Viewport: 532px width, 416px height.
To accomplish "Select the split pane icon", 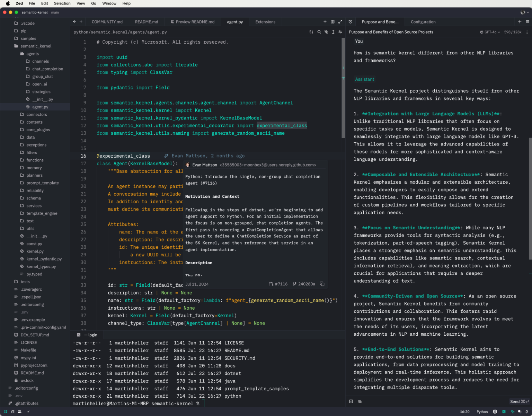I will pyautogui.click(x=332, y=21).
